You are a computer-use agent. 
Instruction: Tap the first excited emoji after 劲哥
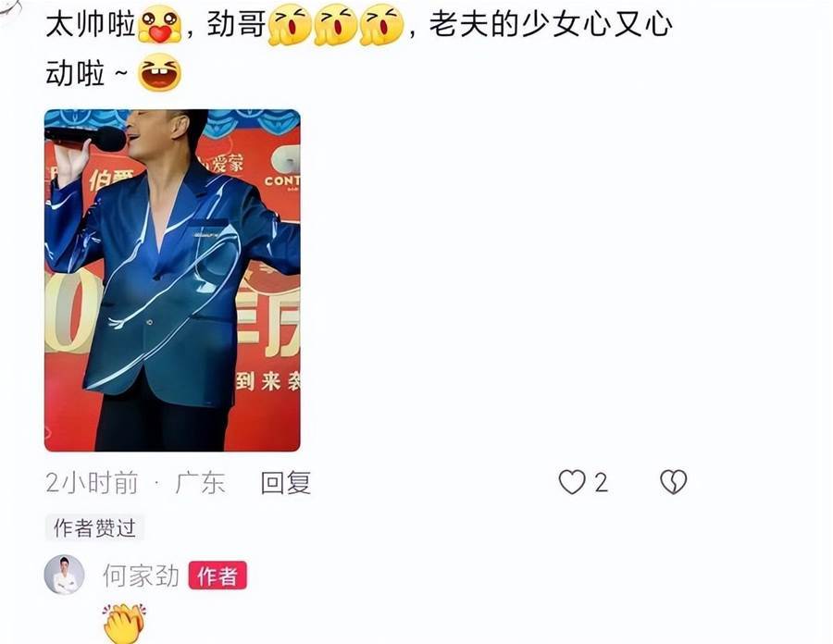290,25
